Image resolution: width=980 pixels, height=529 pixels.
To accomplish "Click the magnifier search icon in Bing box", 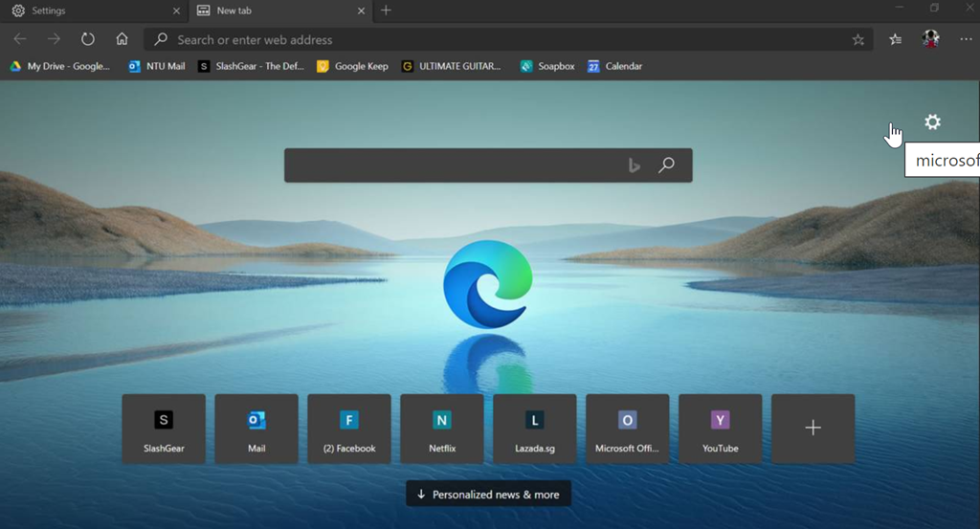I will click(666, 165).
